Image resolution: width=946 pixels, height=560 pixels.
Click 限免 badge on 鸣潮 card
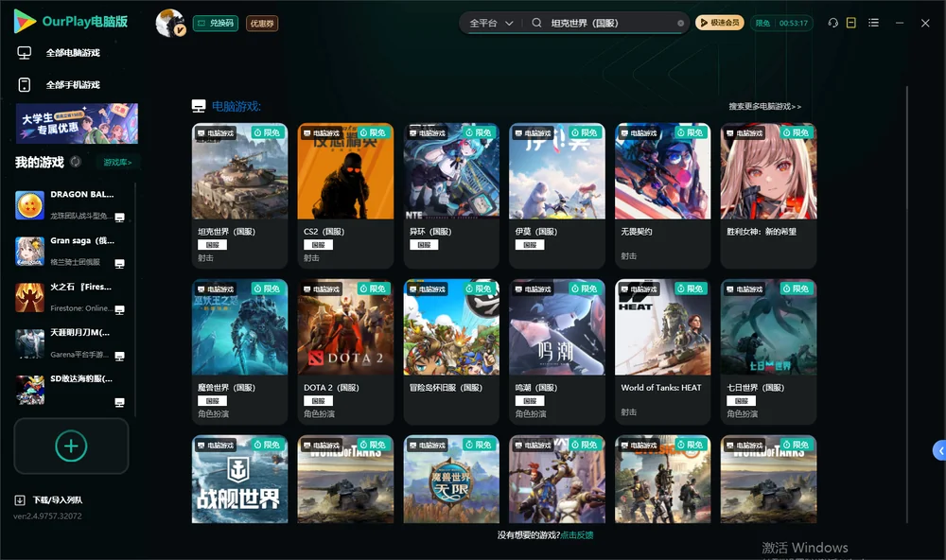coord(585,289)
